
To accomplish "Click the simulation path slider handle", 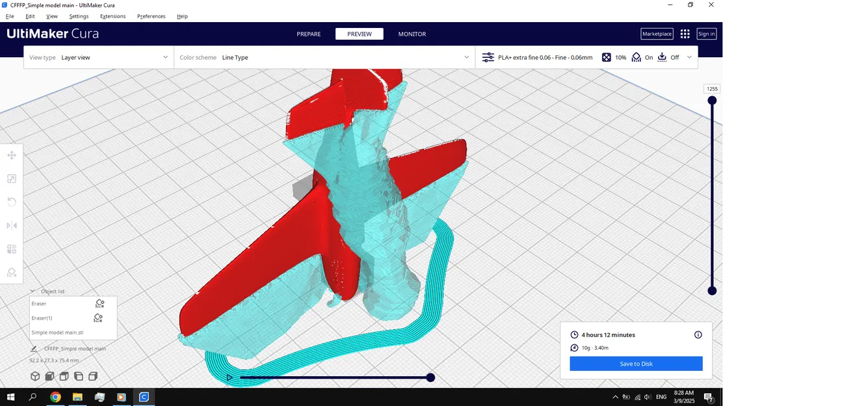I will (x=430, y=377).
